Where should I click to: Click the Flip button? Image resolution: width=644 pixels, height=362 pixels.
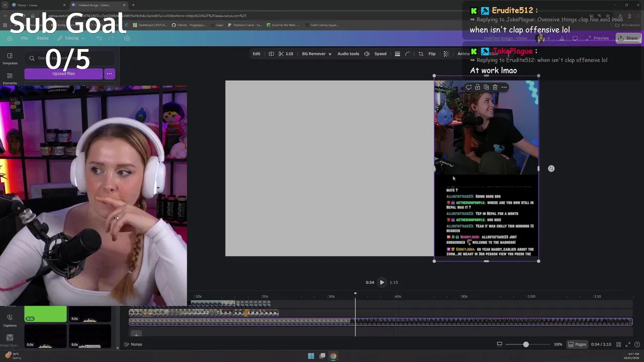coord(432,54)
